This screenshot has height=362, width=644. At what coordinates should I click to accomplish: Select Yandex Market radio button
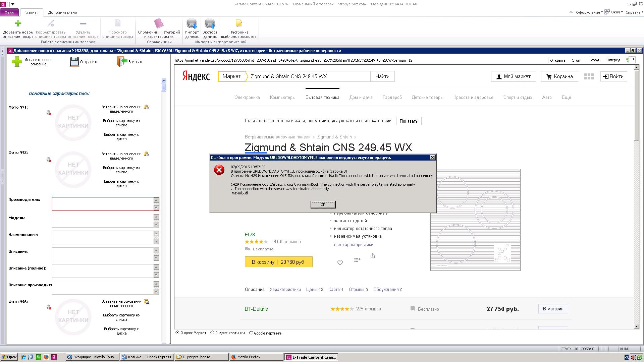[x=177, y=333]
